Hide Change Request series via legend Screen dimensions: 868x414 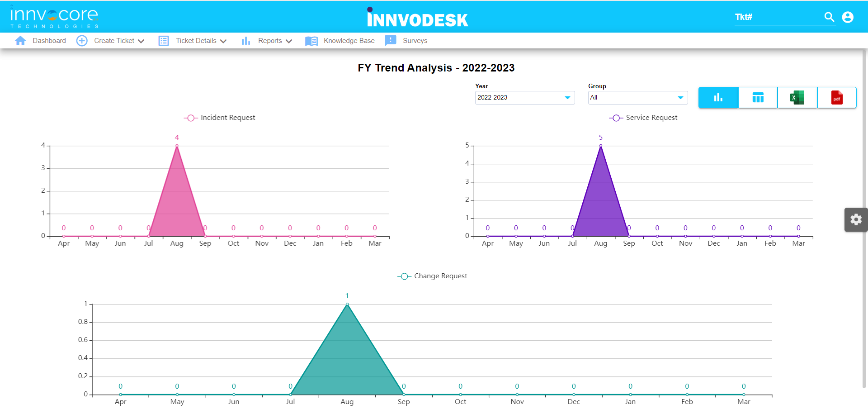pos(433,276)
